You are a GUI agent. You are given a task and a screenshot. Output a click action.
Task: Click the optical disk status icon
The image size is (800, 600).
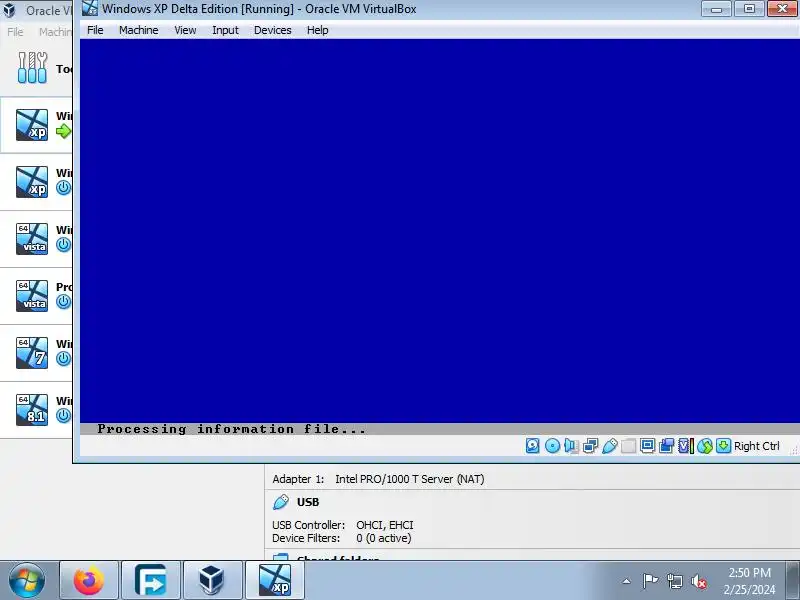pyautogui.click(x=552, y=446)
